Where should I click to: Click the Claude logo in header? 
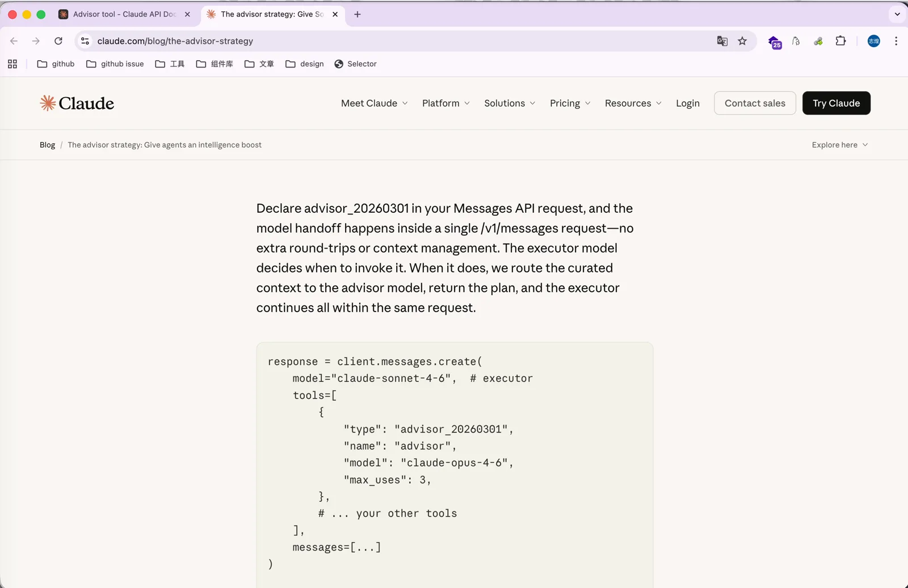coord(77,103)
